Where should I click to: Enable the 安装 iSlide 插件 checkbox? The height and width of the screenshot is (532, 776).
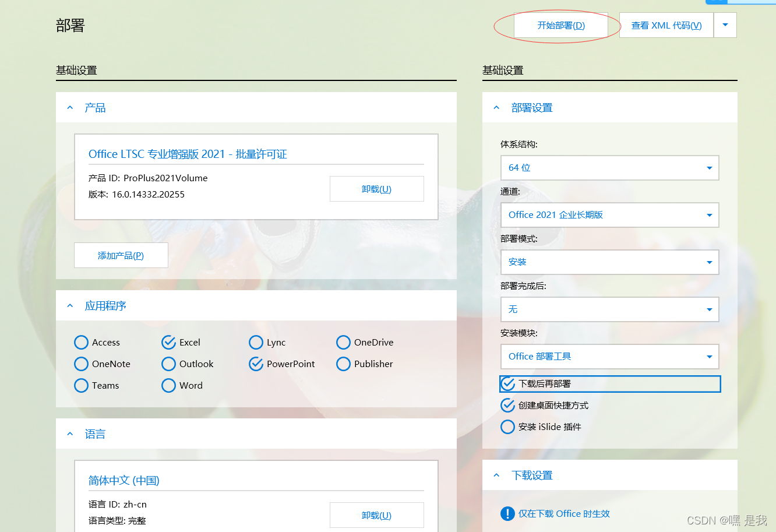(508, 427)
